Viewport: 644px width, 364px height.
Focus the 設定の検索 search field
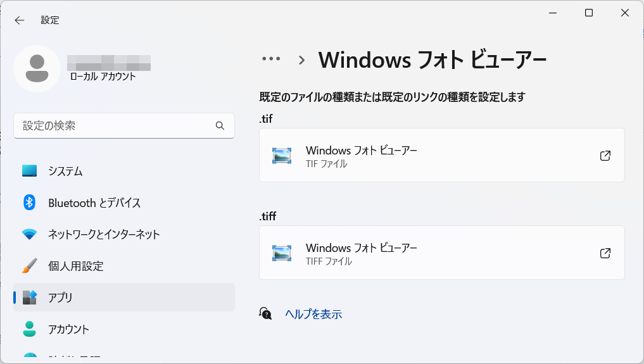(124, 125)
